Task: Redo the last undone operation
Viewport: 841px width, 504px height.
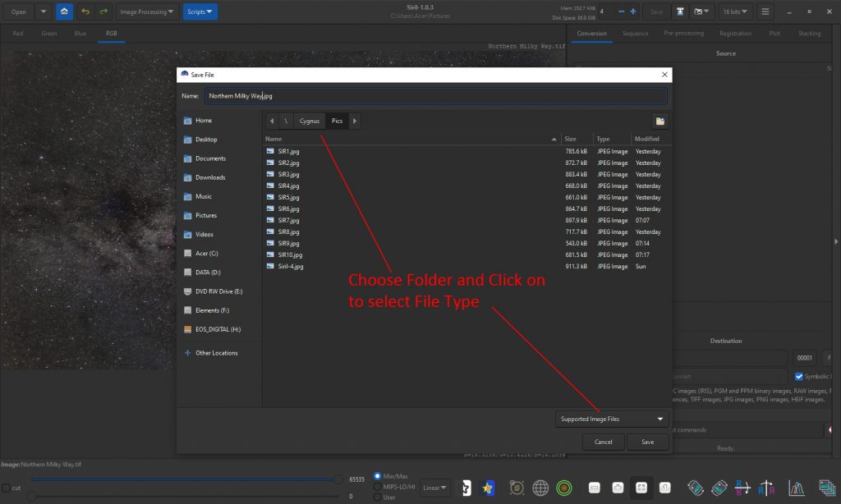Action: (103, 11)
